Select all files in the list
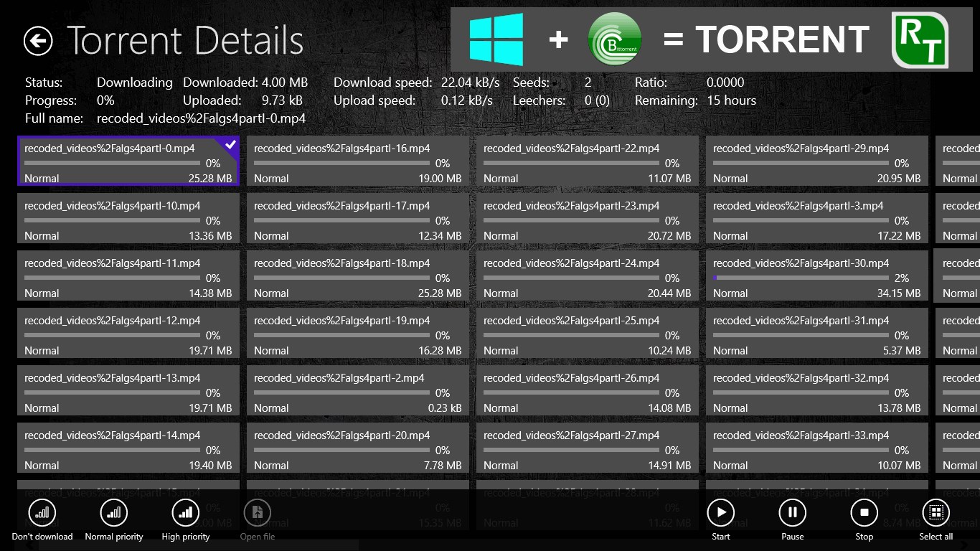980x551 pixels. pyautogui.click(x=936, y=513)
